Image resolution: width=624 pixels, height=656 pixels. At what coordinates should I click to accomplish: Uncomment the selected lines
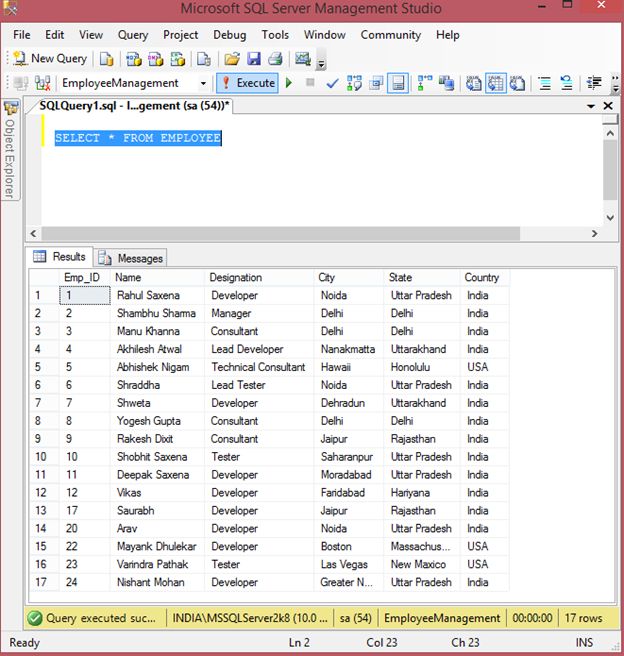[566, 83]
